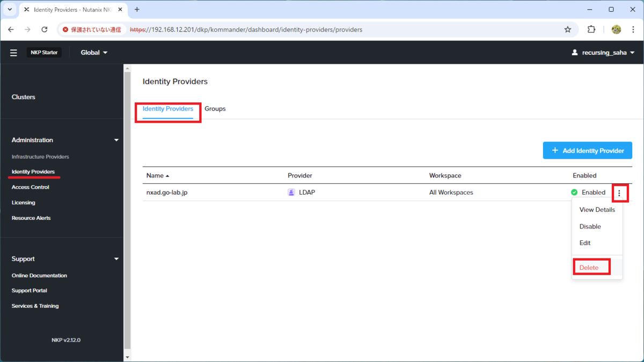
Task: Open the hamburger navigation menu
Action: click(x=13, y=53)
